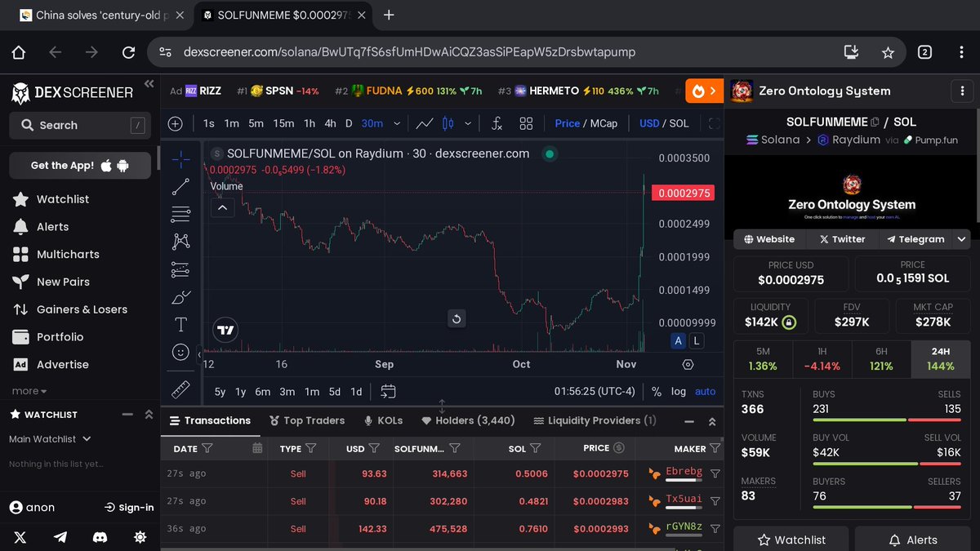This screenshot has height=551, width=980.
Task: Open chart settings gear on time axis
Action: coord(688,364)
